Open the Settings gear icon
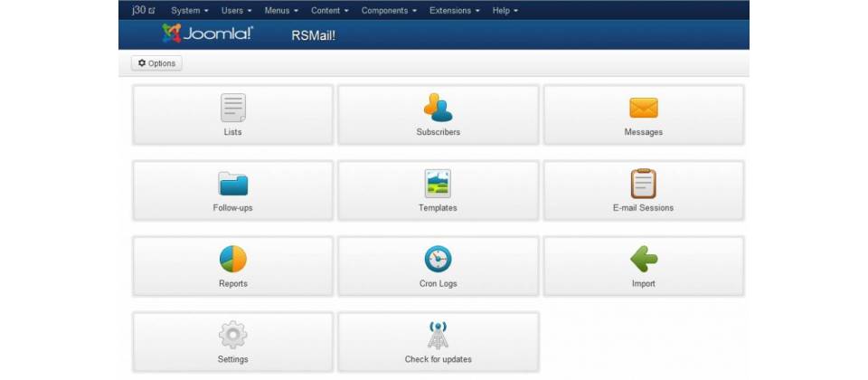 (x=233, y=335)
